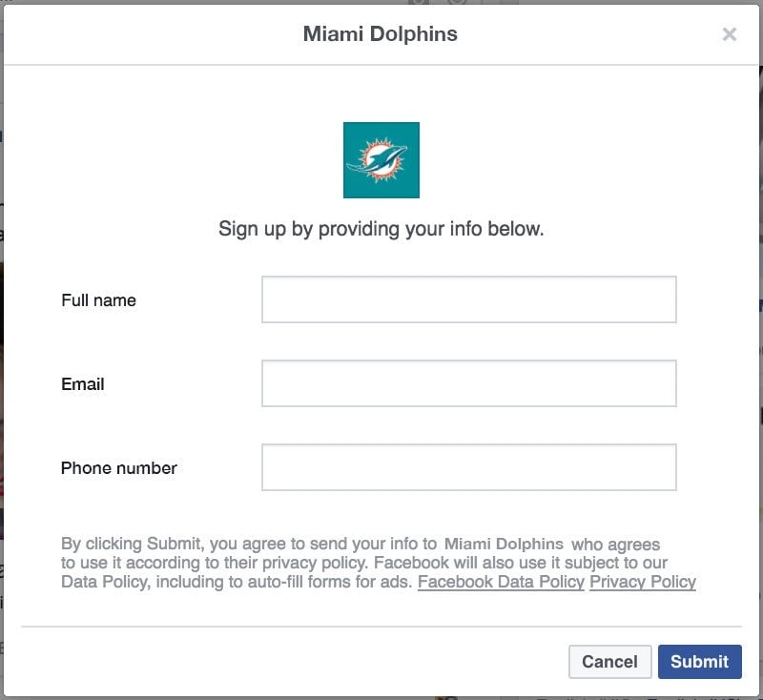Click the orange sunburst in the logo
Screen dimensions: 763x700
pos(366,151)
